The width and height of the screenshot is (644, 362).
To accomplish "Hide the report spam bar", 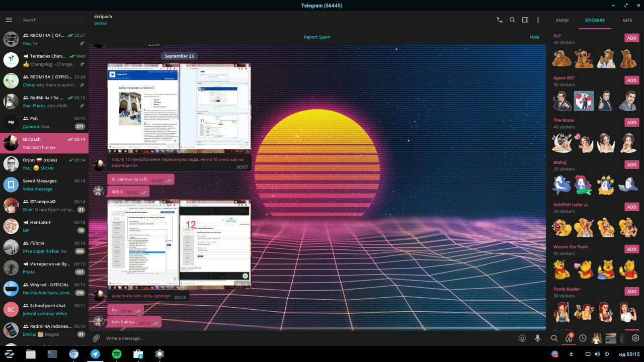I will tap(534, 37).
